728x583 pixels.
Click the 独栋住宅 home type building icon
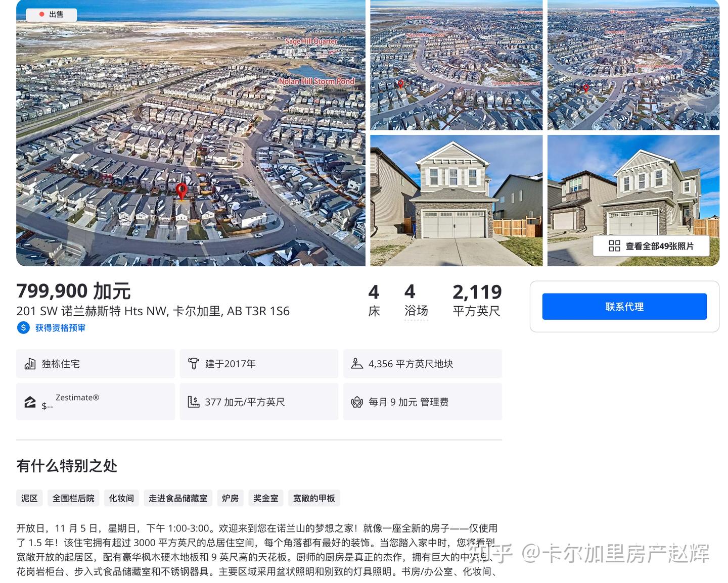point(30,364)
